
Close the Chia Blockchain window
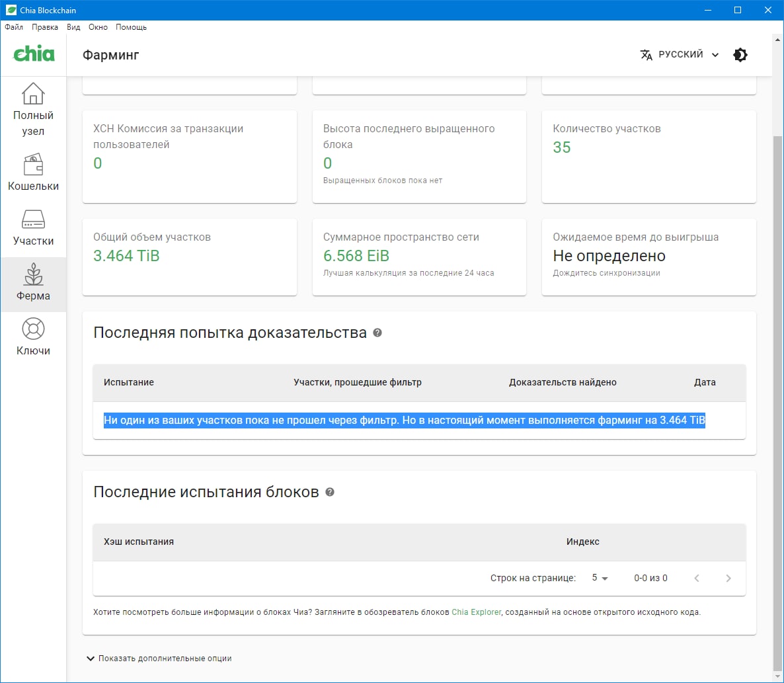[768, 10]
